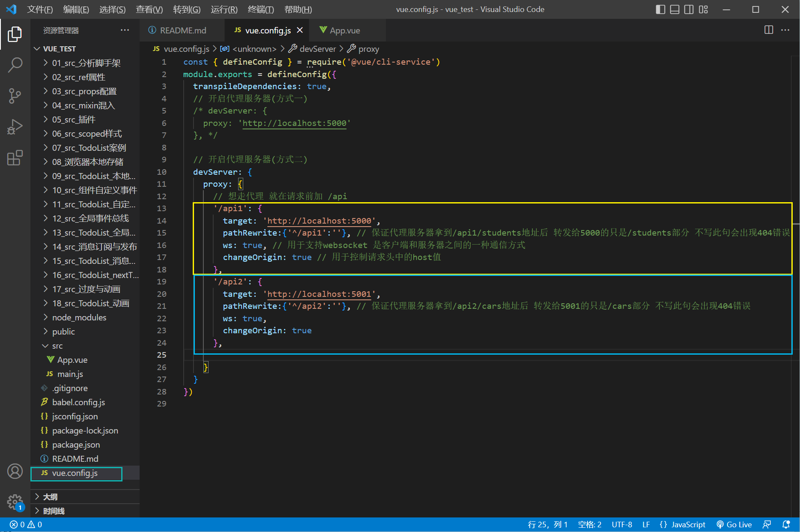The width and height of the screenshot is (800, 532).
Task: Open the 查看(V) menu
Action: click(149, 9)
